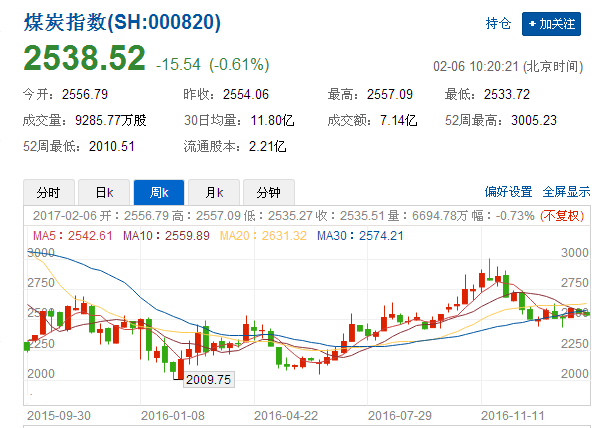
Task: Switch to the 月k monthly chart tab
Action: pyautogui.click(x=214, y=192)
